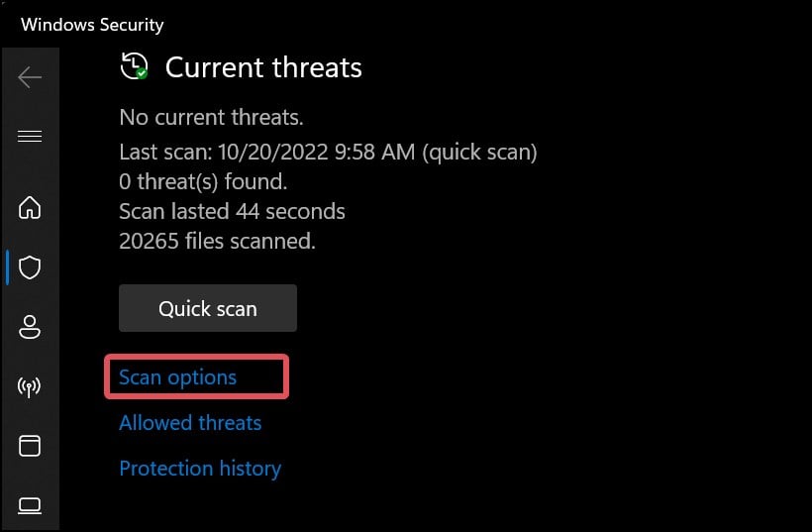
Task: Click the Current threats clock-shield icon
Action: (134, 67)
